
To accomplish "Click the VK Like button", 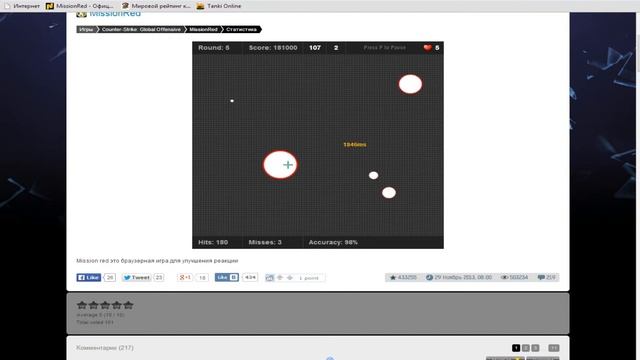I will 227,277.
